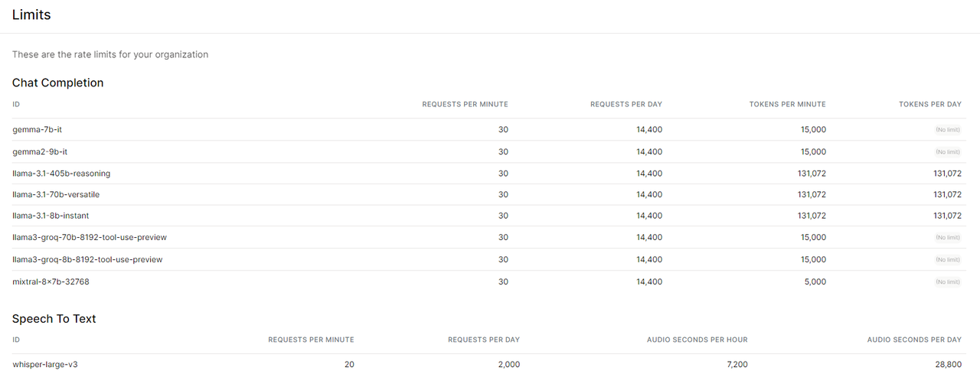The height and width of the screenshot is (390, 980).
Task: Click the Audio Seconds Per Hour header
Action: coord(697,340)
